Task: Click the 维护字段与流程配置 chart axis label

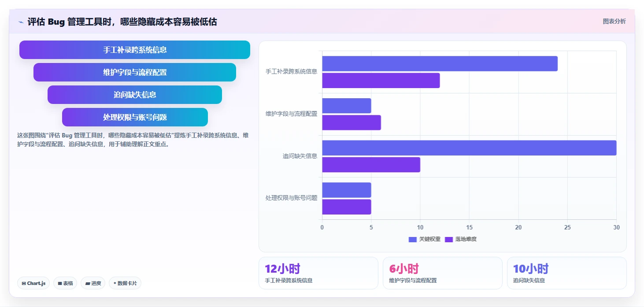Action: click(x=291, y=114)
